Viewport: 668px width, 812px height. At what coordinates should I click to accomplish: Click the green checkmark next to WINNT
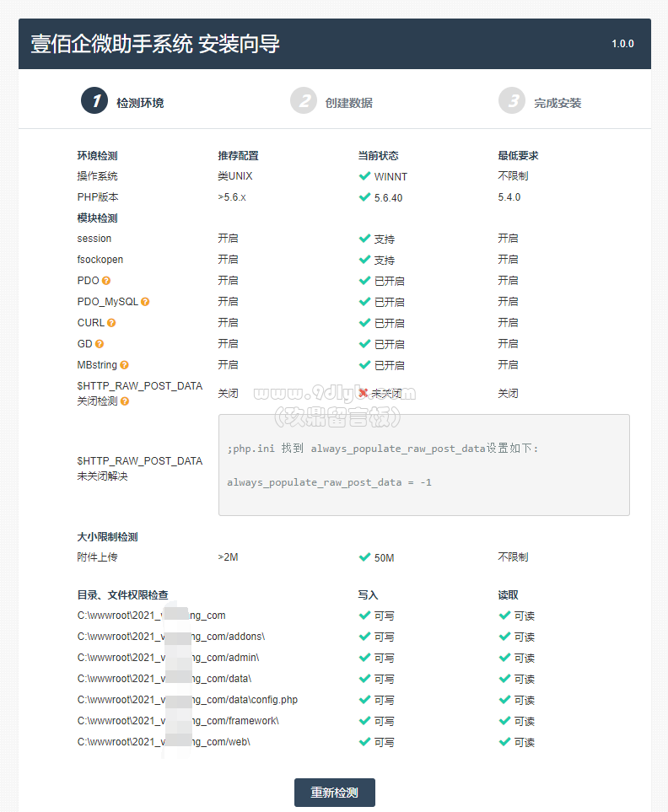click(364, 176)
